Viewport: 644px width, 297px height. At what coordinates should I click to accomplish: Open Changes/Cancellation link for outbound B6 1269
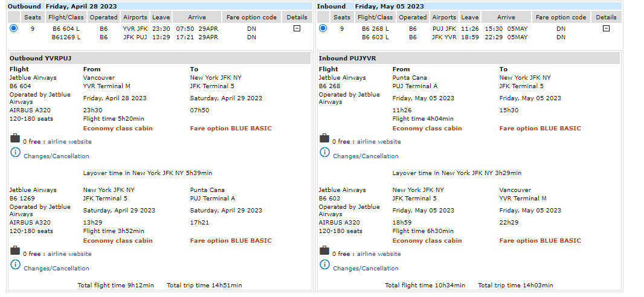point(56,269)
